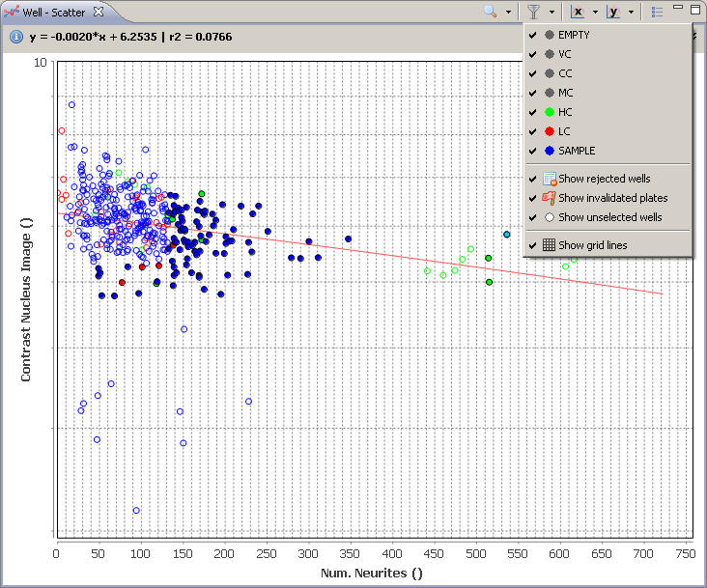
Task: Click the Num. Neurites axis label
Action: click(x=372, y=574)
